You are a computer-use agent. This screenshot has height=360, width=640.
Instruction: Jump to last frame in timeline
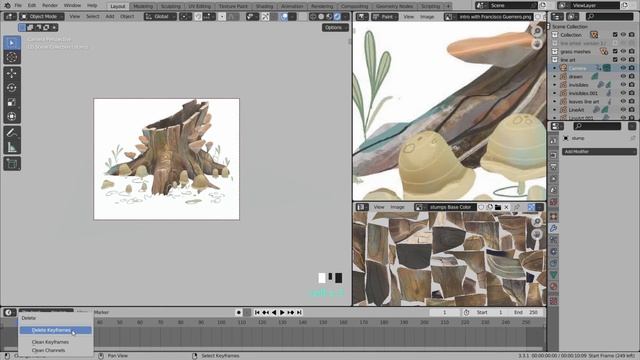pyautogui.click(x=299, y=312)
